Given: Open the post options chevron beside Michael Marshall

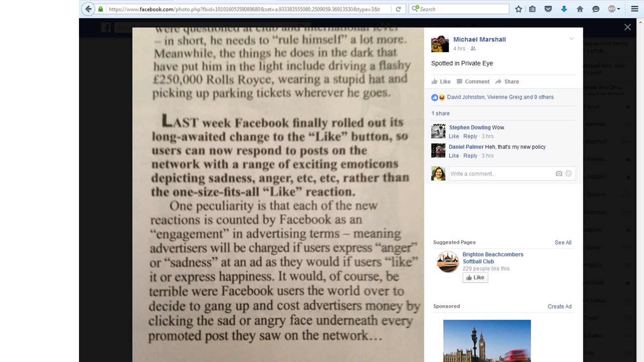Looking at the screenshot, I should click(x=572, y=39).
